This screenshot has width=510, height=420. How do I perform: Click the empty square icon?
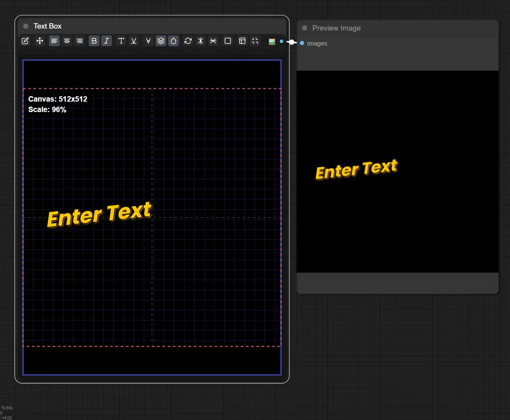[228, 41]
